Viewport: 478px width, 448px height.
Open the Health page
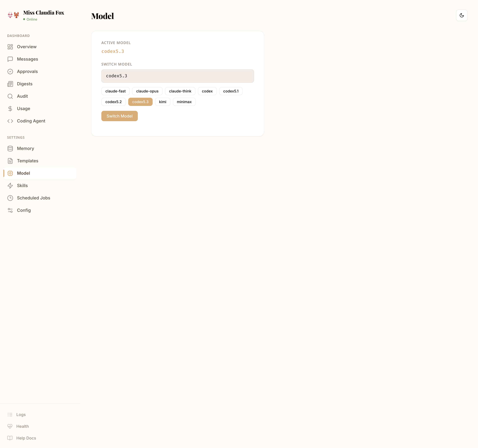pos(23,426)
